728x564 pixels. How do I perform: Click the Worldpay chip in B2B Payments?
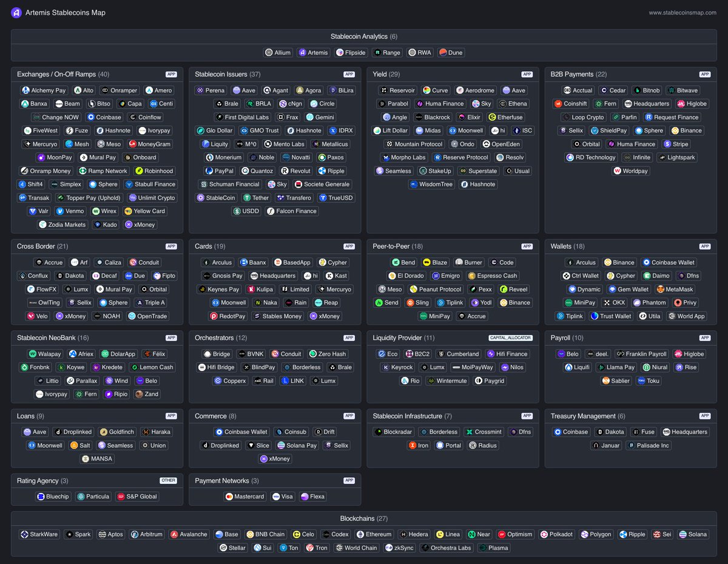631,171
